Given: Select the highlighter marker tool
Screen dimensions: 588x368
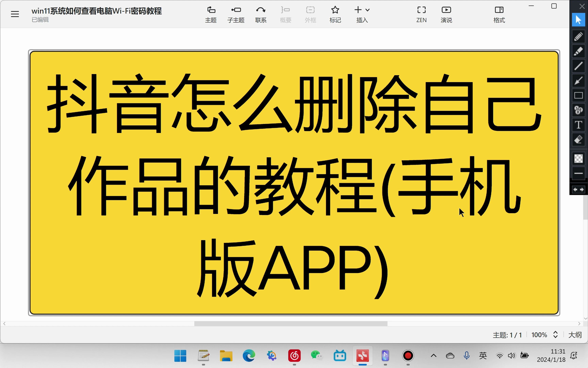Looking at the screenshot, I should point(578,51).
